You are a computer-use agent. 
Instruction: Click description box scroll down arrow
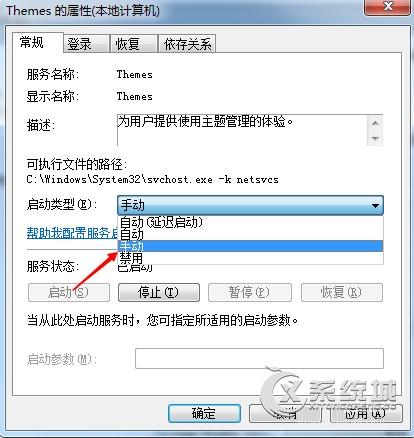pos(375,138)
